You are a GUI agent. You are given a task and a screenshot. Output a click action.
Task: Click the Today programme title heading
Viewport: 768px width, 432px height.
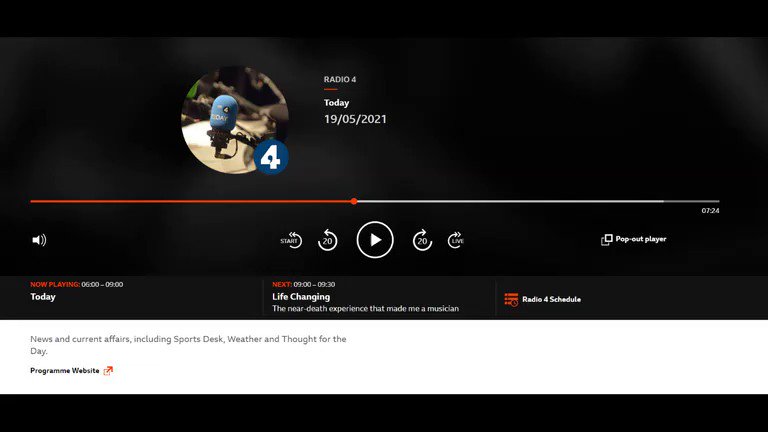(336, 103)
